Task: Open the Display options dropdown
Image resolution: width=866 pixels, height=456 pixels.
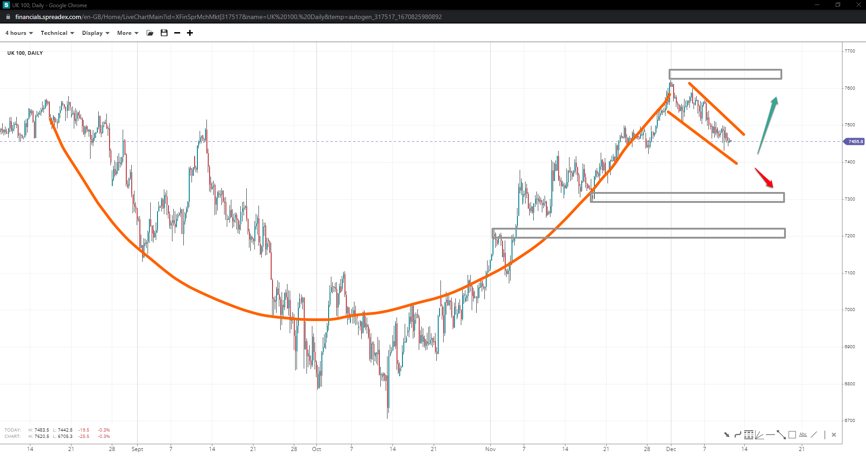Action: (95, 33)
